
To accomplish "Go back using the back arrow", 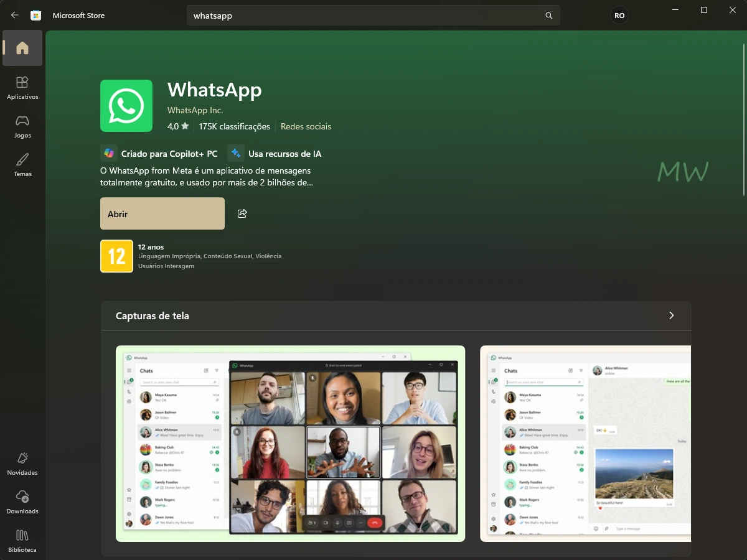I will pos(15,15).
